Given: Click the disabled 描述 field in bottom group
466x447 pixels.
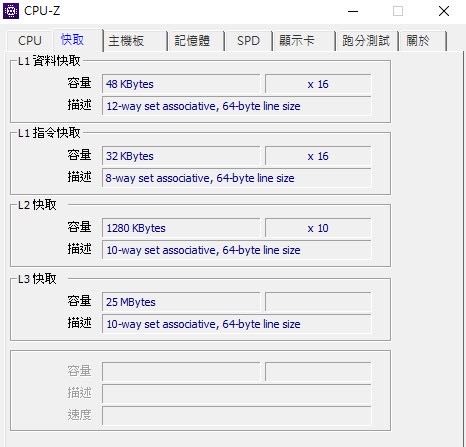Looking at the screenshot, I should coord(237,393).
